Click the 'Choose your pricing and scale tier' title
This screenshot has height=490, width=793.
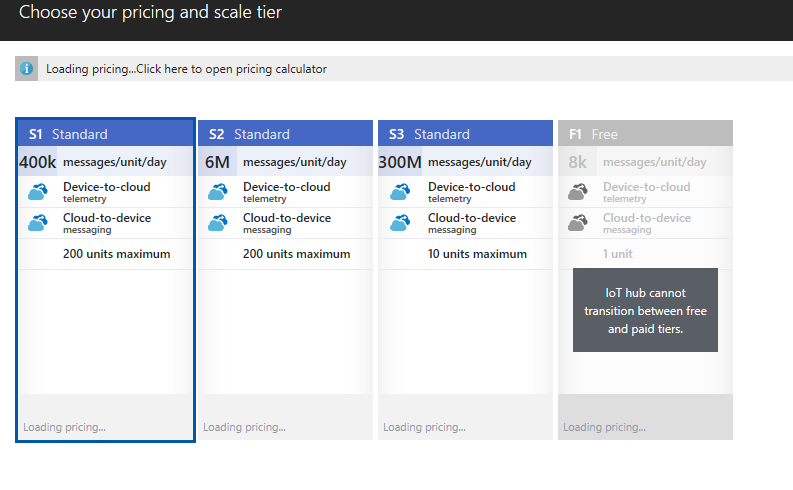pyautogui.click(x=150, y=12)
